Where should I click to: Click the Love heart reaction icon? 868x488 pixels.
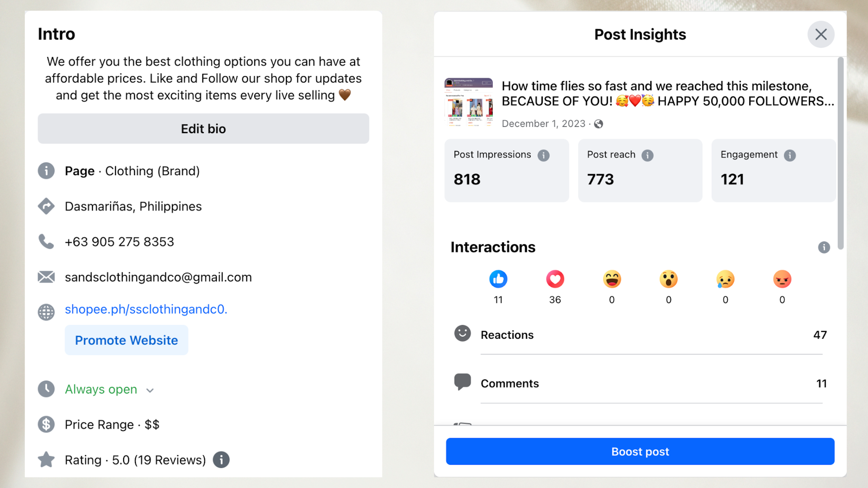point(555,279)
